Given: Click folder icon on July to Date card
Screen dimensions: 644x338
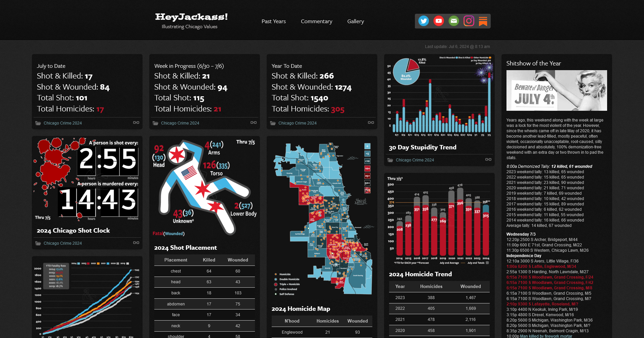Looking at the screenshot, I should click(x=38, y=123).
